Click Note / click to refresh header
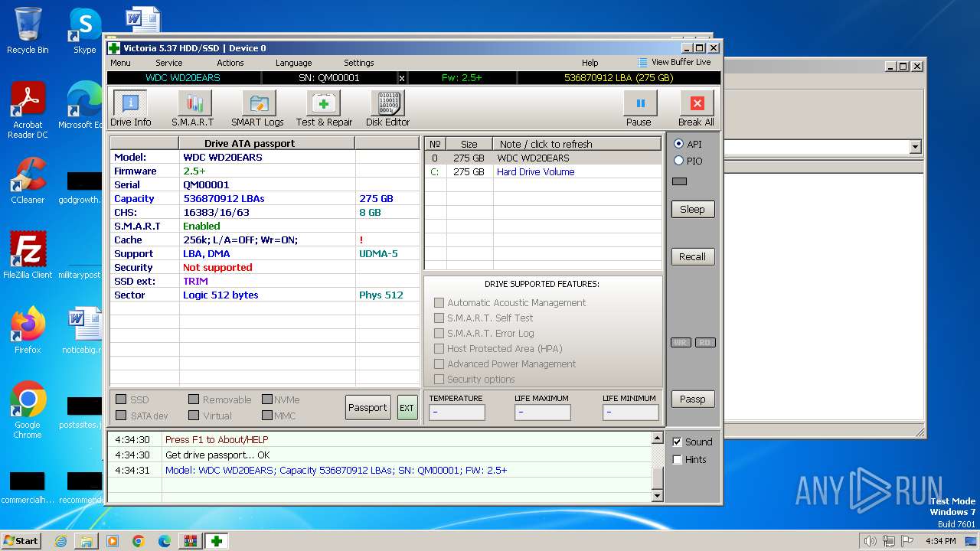The width and height of the screenshot is (980, 551). click(577, 144)
